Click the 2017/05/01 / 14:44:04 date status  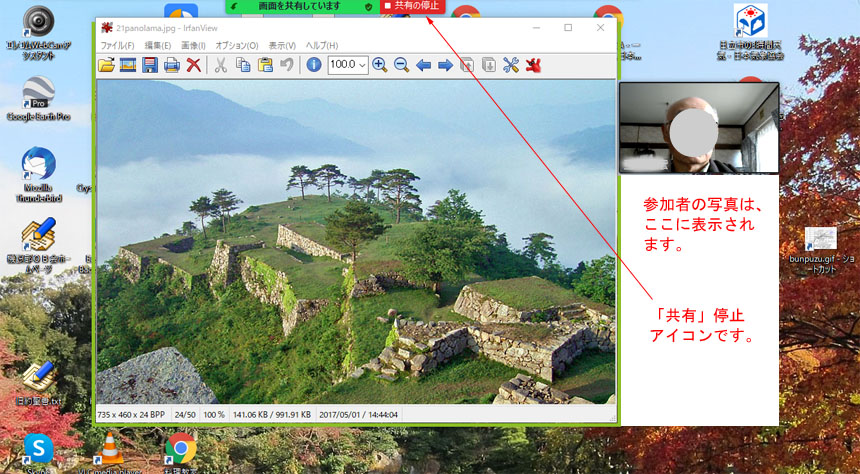coord(359,415)
